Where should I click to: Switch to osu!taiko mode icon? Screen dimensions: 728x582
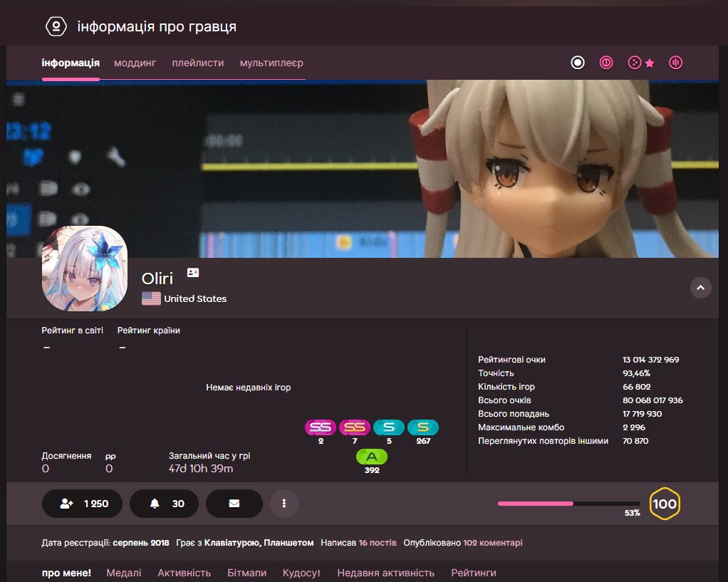coord(606,63)
